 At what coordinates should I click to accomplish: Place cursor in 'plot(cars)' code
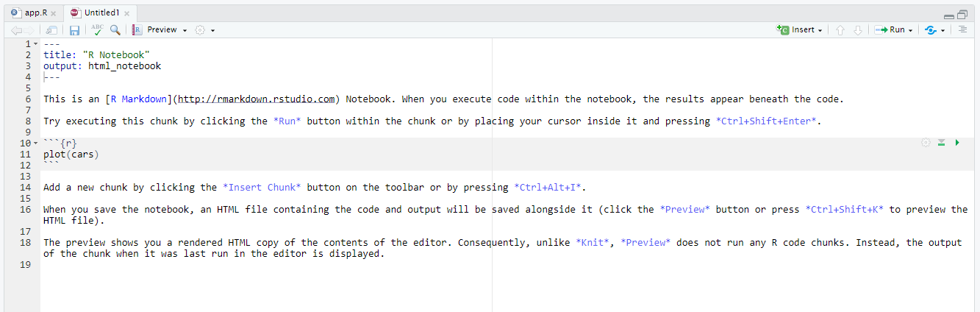[x=71, y=155]
